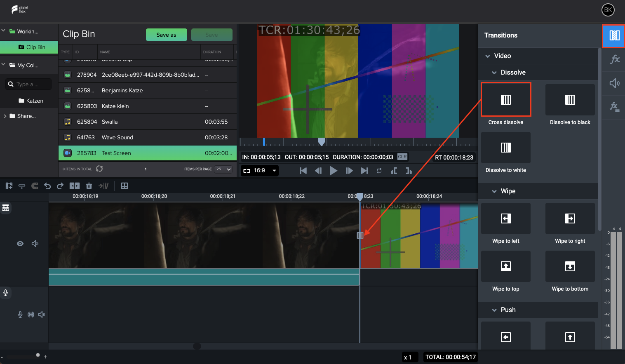This screenshot has height=364, width=625.
Task: Apply the Dissolve to black transition
Action: pyautogui.click(x=570, y=100)
